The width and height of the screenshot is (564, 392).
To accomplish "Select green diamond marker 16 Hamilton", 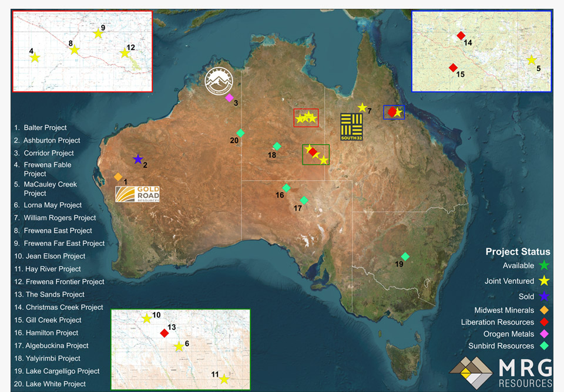I will [286, 188].
